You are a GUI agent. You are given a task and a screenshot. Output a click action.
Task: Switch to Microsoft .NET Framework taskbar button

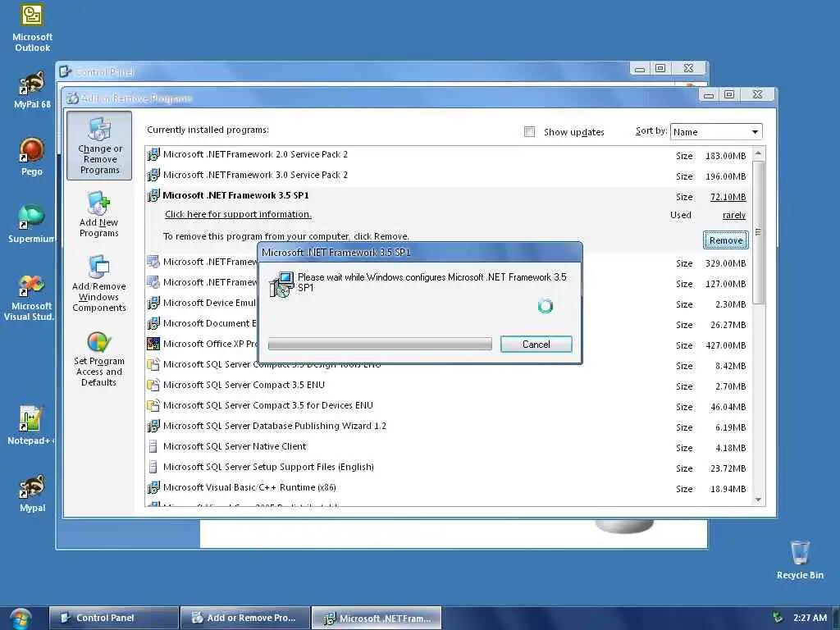[x=377, y=618]
